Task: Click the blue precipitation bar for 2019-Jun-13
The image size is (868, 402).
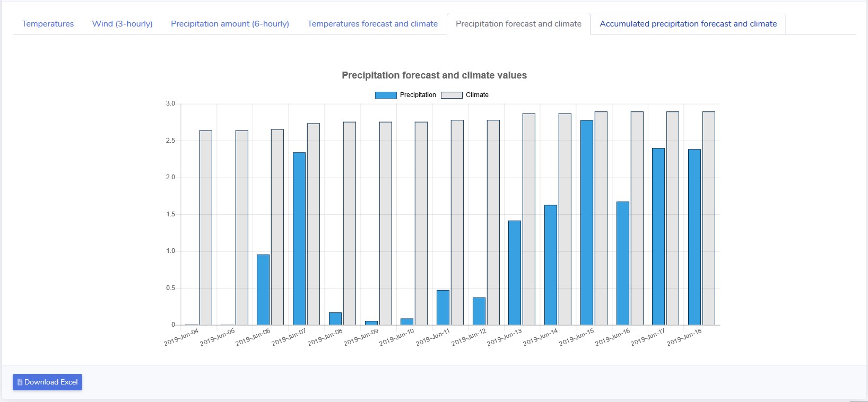Action: (515, 273)
